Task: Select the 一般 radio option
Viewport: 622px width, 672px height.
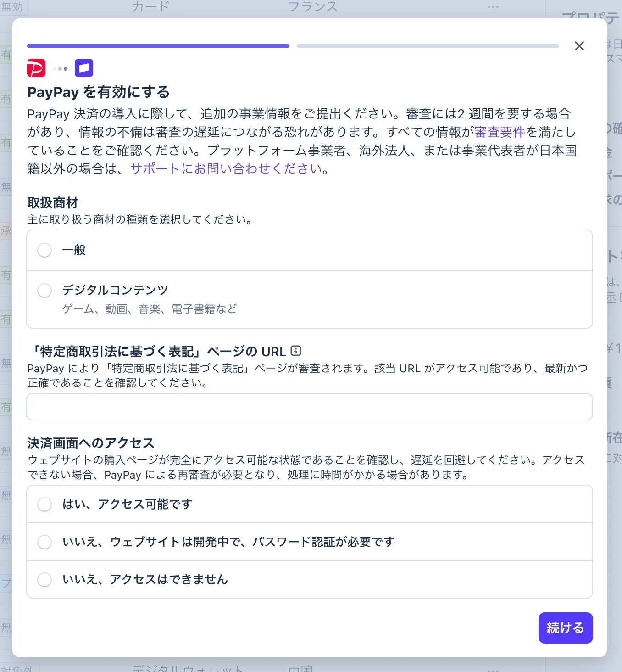Action: pos(44,250)
